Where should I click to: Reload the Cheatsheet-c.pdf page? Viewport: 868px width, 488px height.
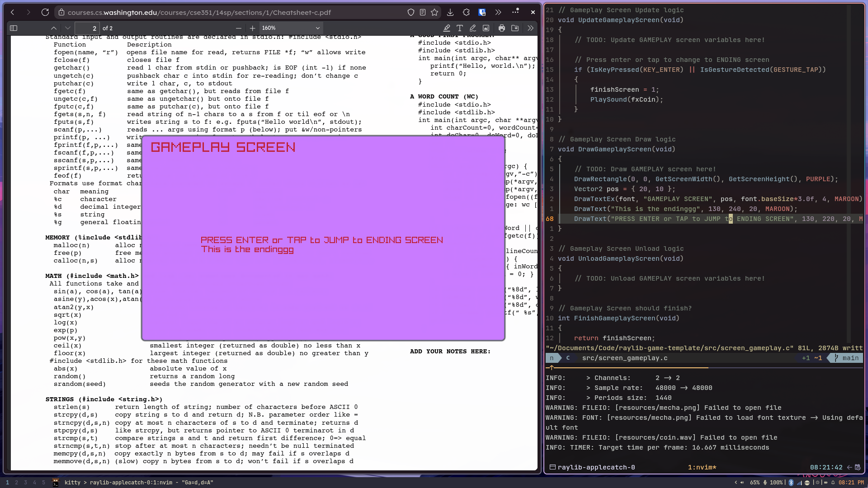point(45,12)
